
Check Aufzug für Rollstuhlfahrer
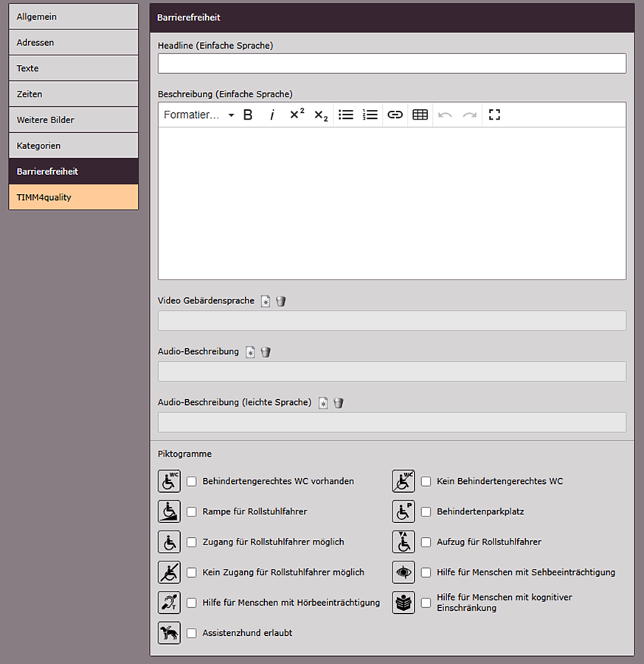426,542
